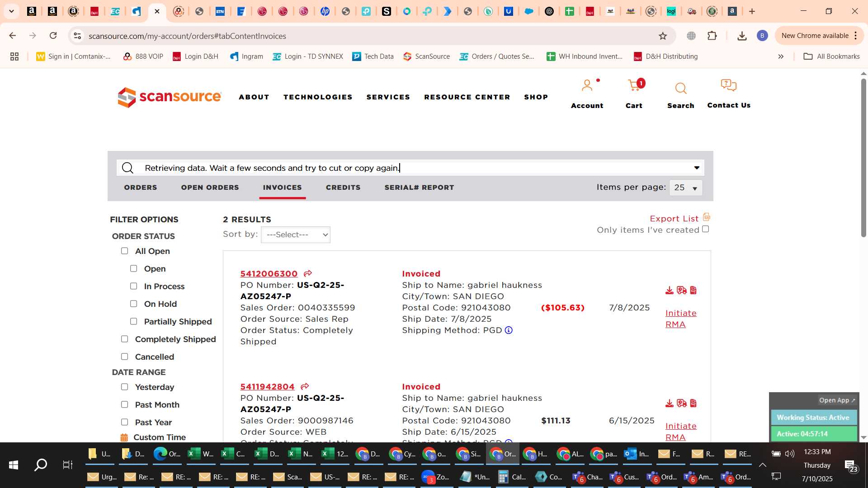The width and height of the screenshot is (868, 488).
Task: Open the Chrome three-dot menu
Action: (856, 36)
